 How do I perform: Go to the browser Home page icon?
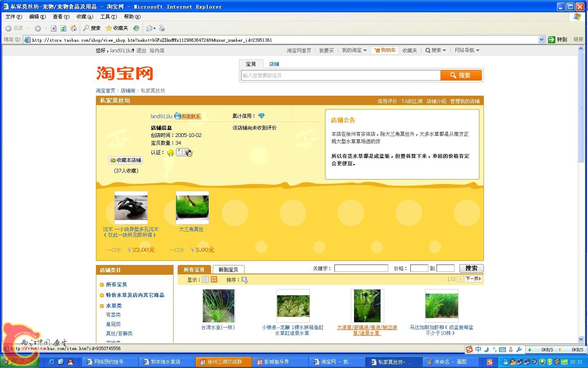[73, 28]
